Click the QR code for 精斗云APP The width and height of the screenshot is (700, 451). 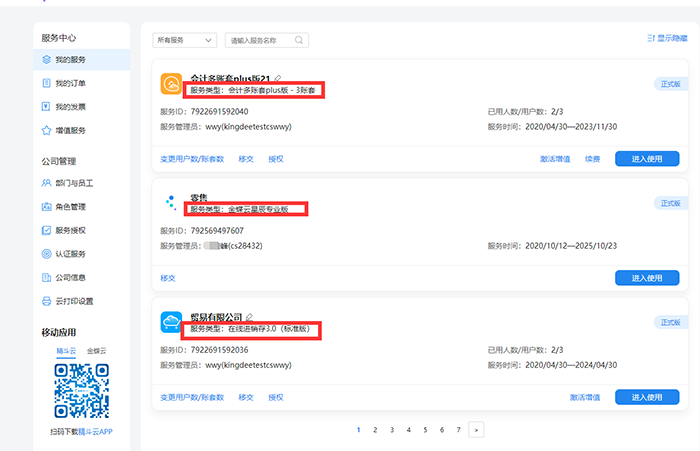pyautogui.click(x=82, y=391)
